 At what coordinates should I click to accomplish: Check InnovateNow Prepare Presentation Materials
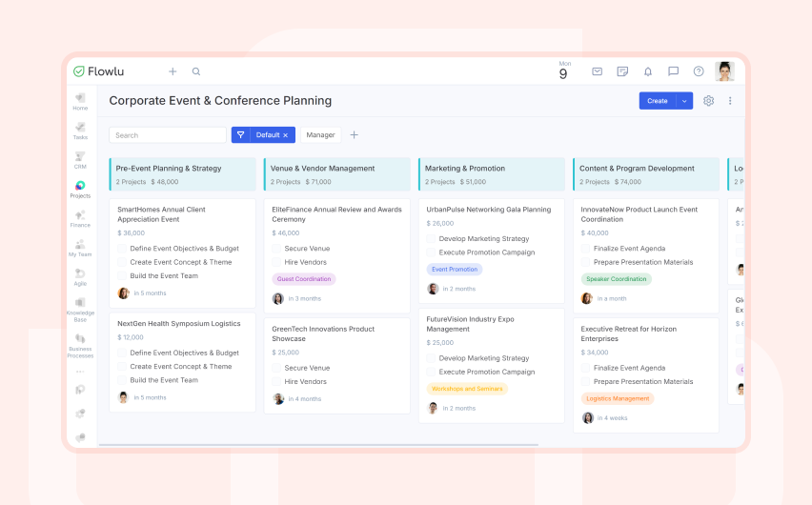[586, 262]
